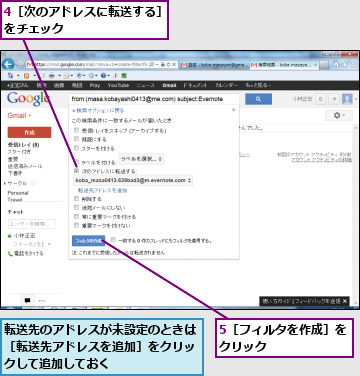This screenshot has height=376, width=360.
Task: Click 電話をかける in chat section
Action: click(x=29, y=254)
